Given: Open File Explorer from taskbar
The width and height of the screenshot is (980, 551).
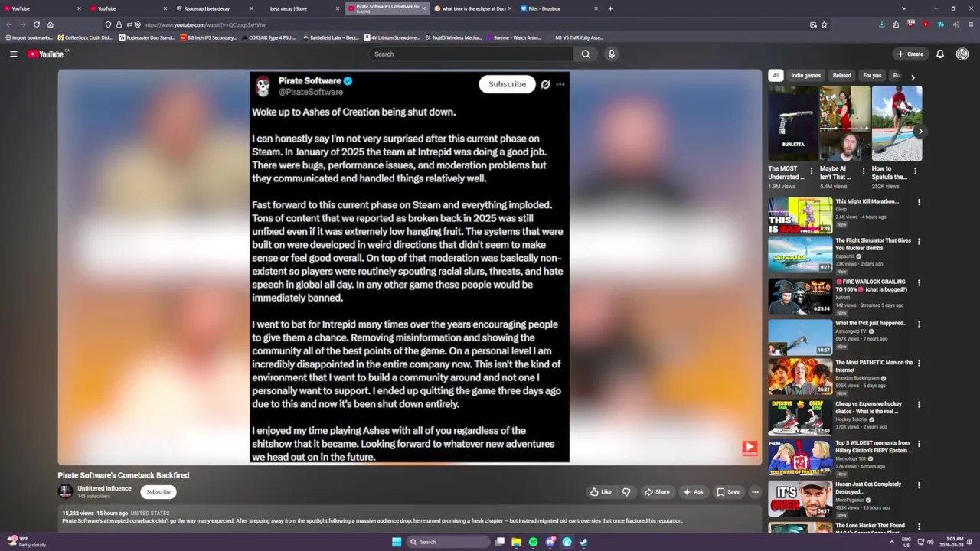Looking at the screenshot, I should pyautogui.click(x=516, y=542).
